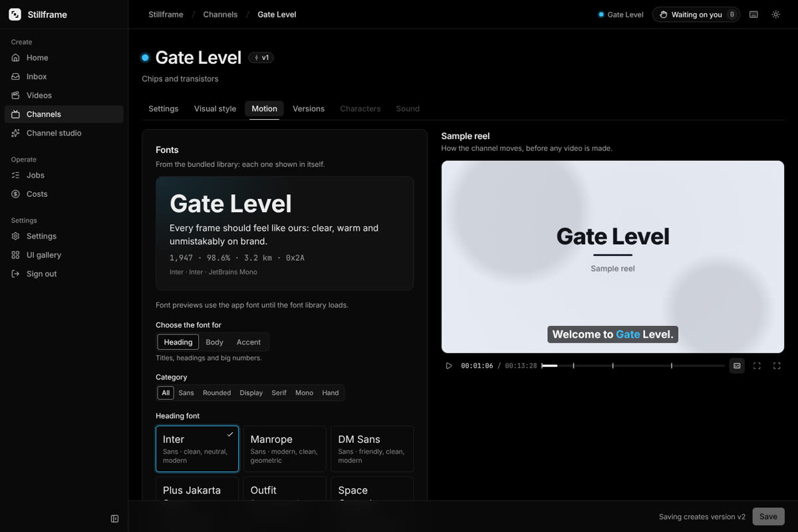Select Body in the font role selector
The width and height of the screenshot is (798, 532).
click(214, 342)
